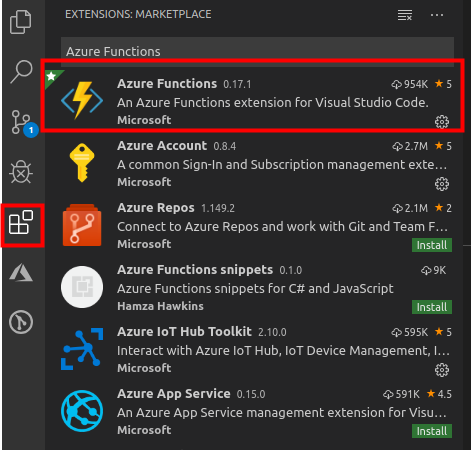Screen dimensions: 472x451
Task: Click the Hamza Hawkins publisher name
Action: pyautogui.click(x=160, y=306)
